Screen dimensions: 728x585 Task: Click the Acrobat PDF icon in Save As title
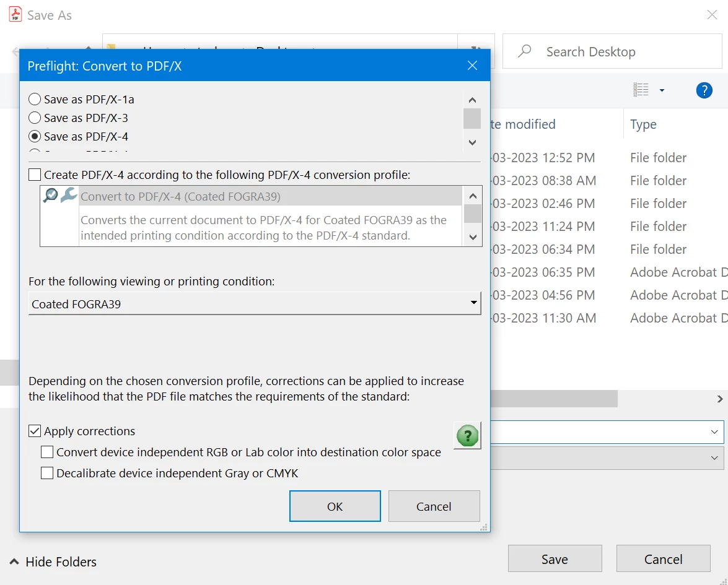[x=15, y=14]
